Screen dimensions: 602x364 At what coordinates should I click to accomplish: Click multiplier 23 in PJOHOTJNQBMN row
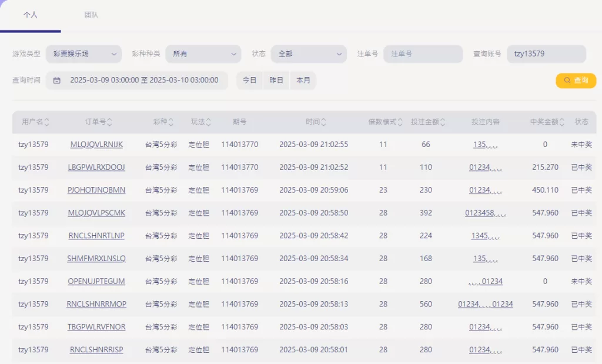(x=383, y=190)
